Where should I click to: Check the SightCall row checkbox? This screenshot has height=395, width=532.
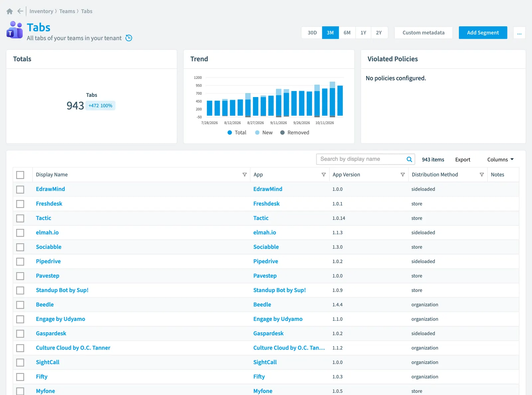pyautogui.click(x=20, y=362)
